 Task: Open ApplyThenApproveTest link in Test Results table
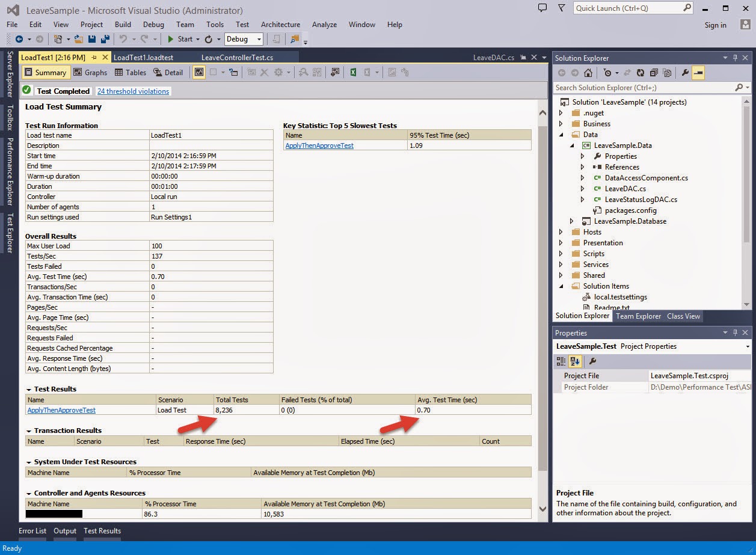click(x=61, y=410)
